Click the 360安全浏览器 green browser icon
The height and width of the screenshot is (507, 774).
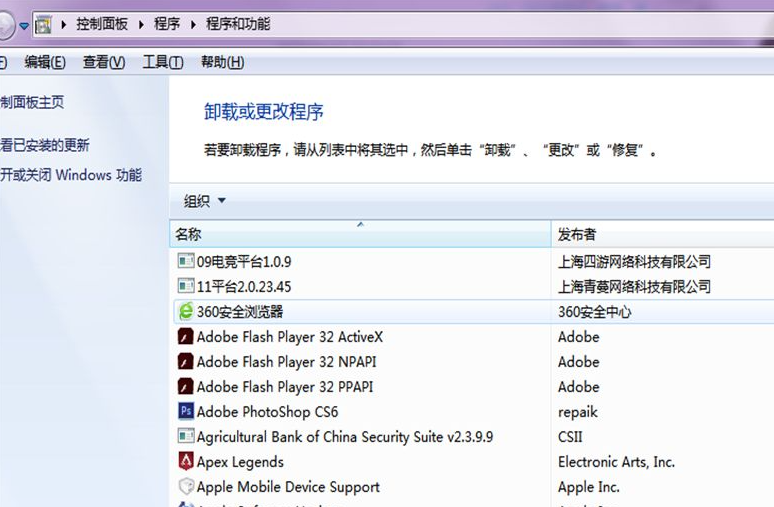pyautogui.click(x=186, y=311)
